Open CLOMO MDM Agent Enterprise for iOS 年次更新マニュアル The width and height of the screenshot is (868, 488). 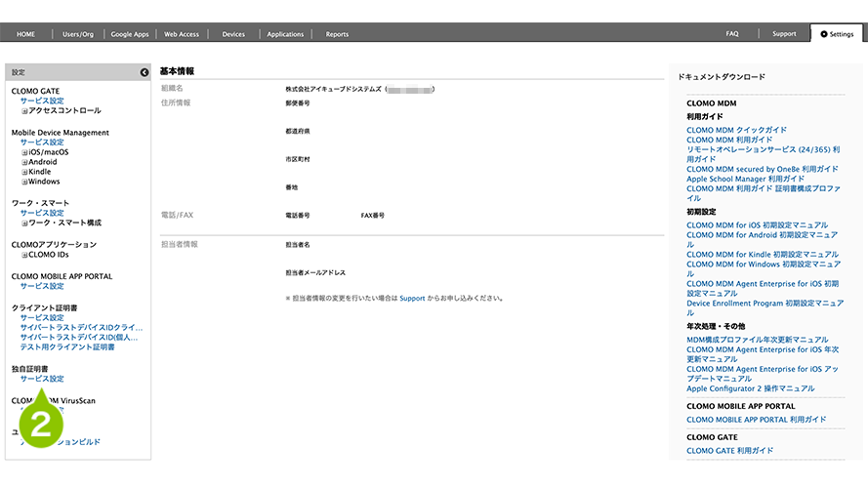(x=763, y=354)
